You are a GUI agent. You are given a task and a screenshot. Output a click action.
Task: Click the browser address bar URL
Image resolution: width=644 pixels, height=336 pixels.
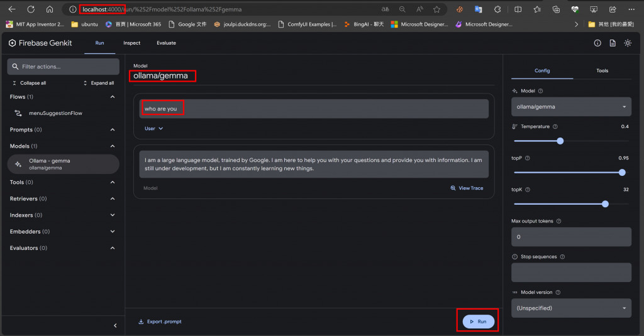tap(162, 9)
